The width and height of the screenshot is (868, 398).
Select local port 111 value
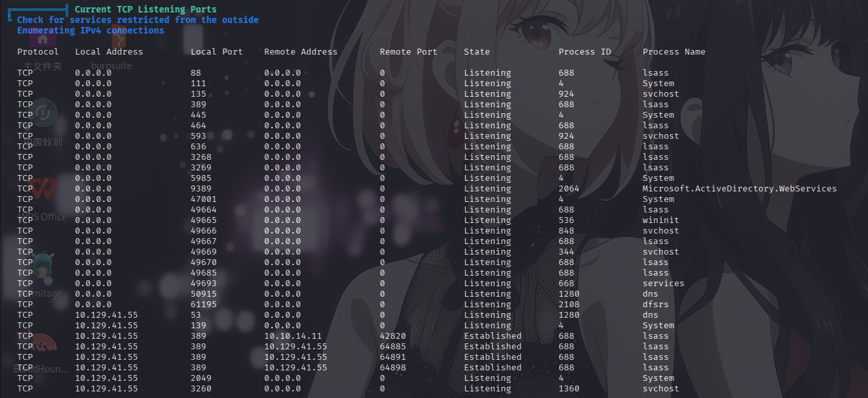coord(198,84)
